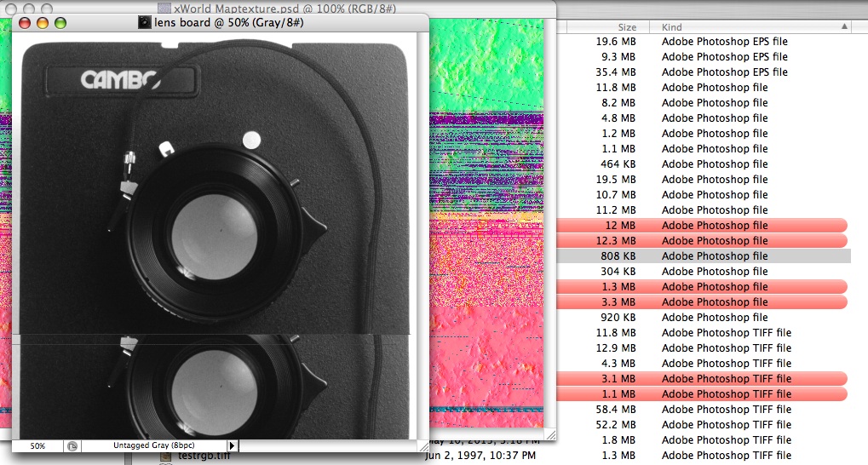Select the 19.6 MB Photoshop EPS file row
This screenshot has width=868, height=465.
tap(704, 42)
